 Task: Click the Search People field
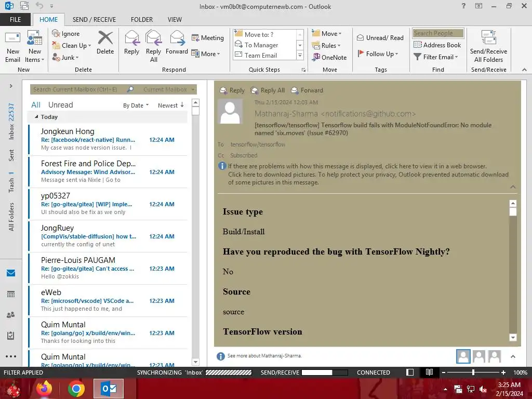tap(437, 33)
